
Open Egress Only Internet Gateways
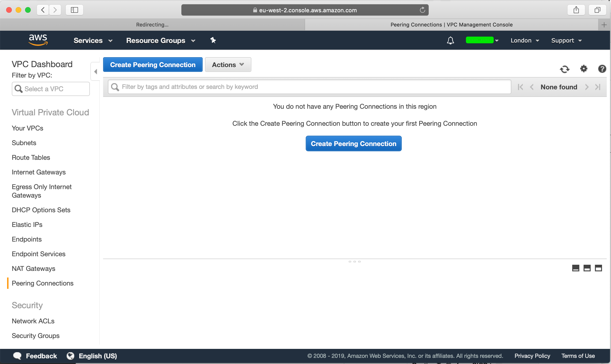pyautogui.click(x=42, y=191)
